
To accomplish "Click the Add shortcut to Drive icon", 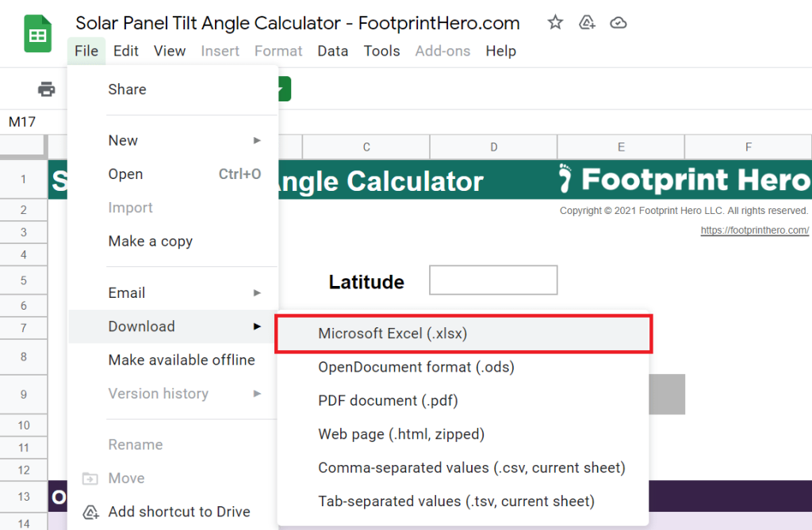I will 90,512.
